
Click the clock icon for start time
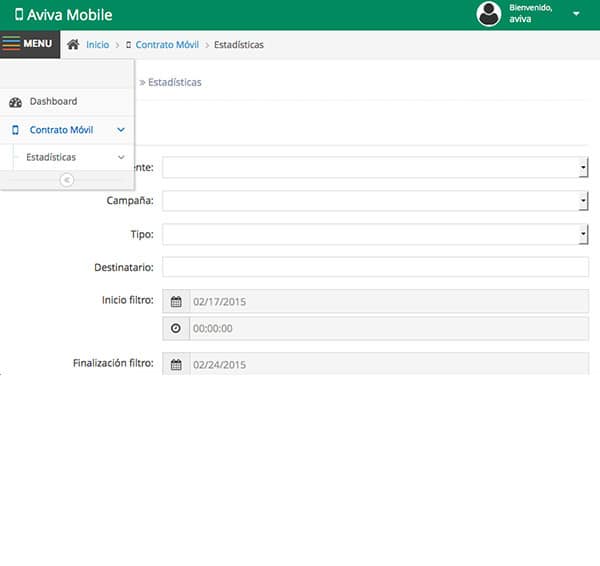[176, 329]
